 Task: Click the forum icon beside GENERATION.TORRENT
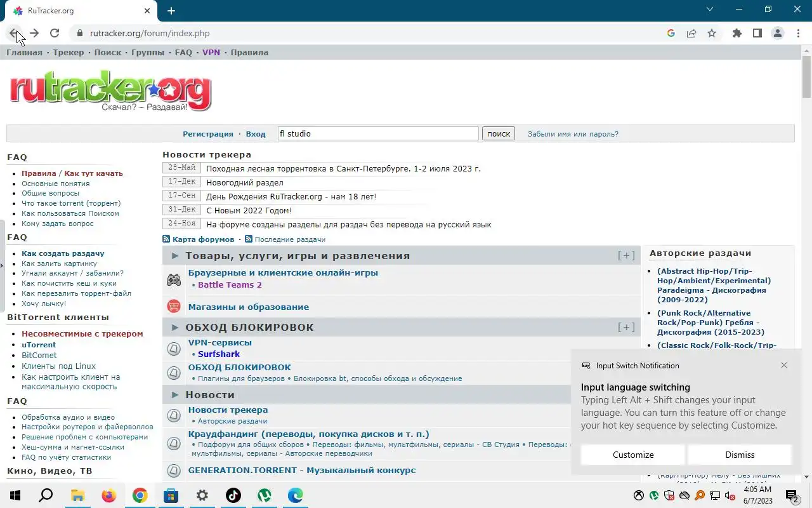[174, 471]
